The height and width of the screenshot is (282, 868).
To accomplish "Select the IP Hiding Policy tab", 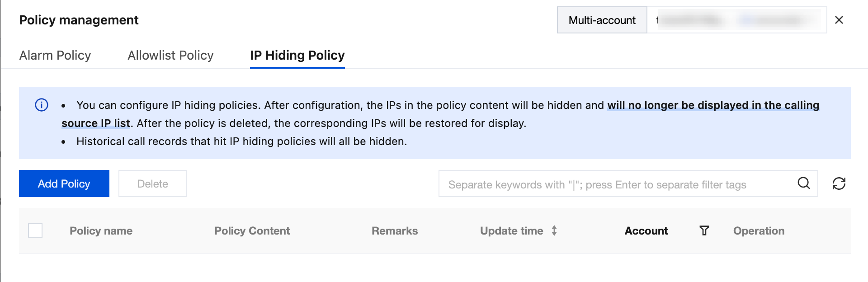I will (x=297, y=55).
